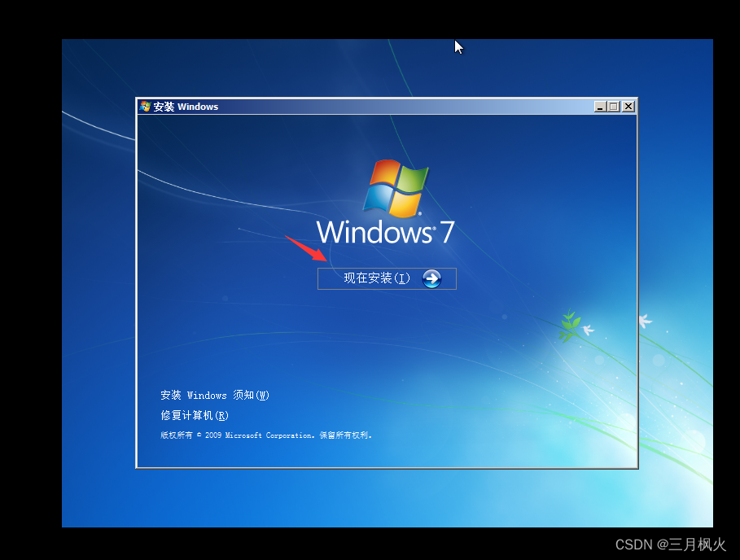The width and height of the screenshot is (740, 560).
Task: Click the copyright text 版权所有 2009 Microsoft Corporation
Action: click(266, 435)
